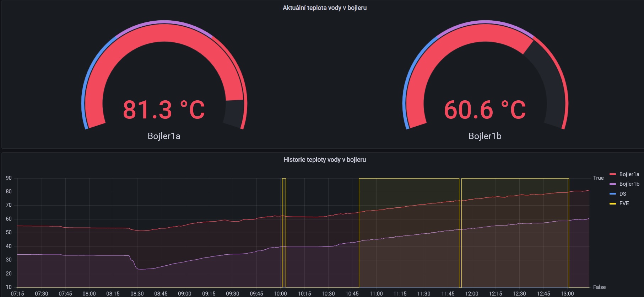Open the blue DS legend color swatch
Viewport: 644px width, 297px height.
click(613, 194)
